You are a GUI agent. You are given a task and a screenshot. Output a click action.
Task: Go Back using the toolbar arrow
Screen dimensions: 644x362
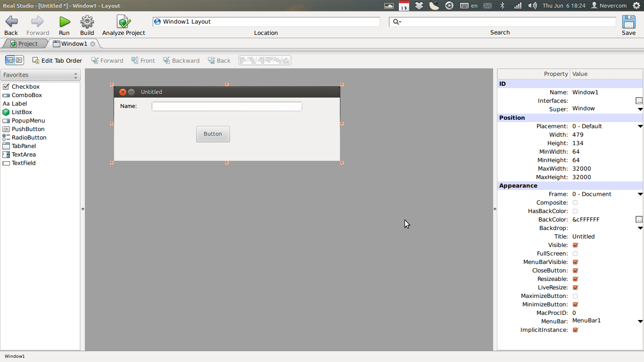pos(11,22)
